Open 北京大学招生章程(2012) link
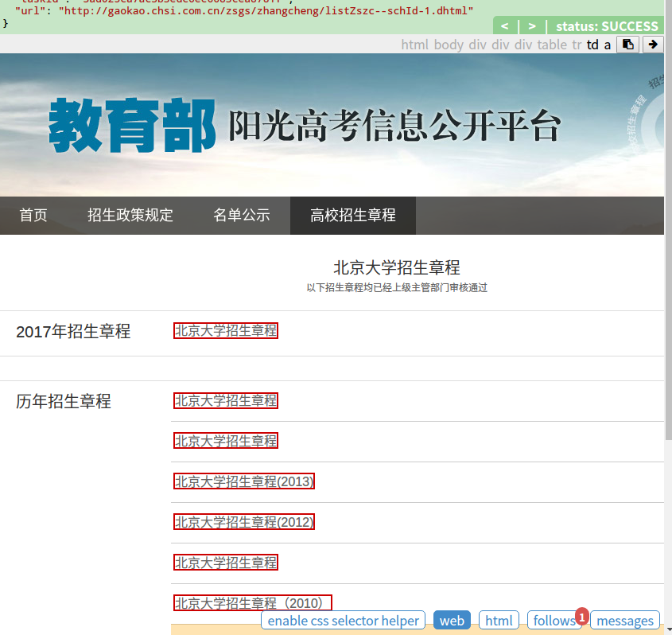 (244, 522)
